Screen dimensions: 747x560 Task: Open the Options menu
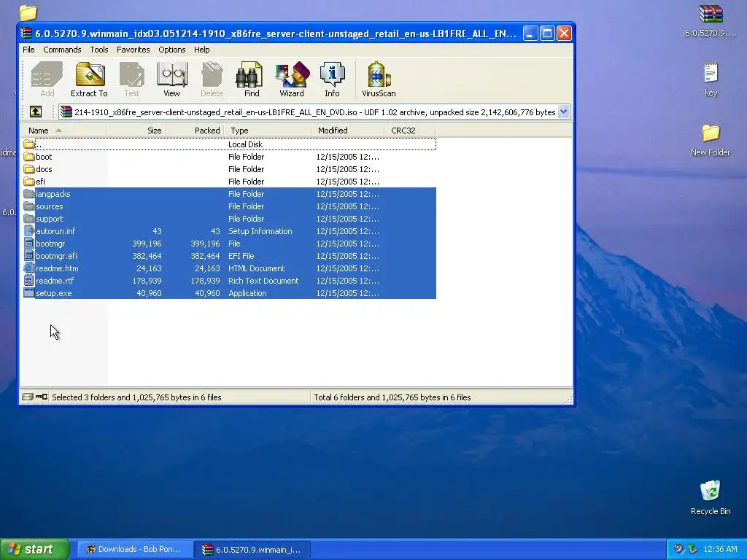tap(172, 50)
